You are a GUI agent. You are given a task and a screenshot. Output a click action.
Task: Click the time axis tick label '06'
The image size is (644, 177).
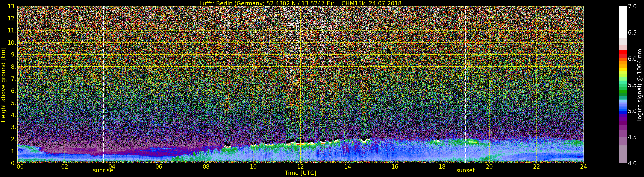(x=159, y=166)
